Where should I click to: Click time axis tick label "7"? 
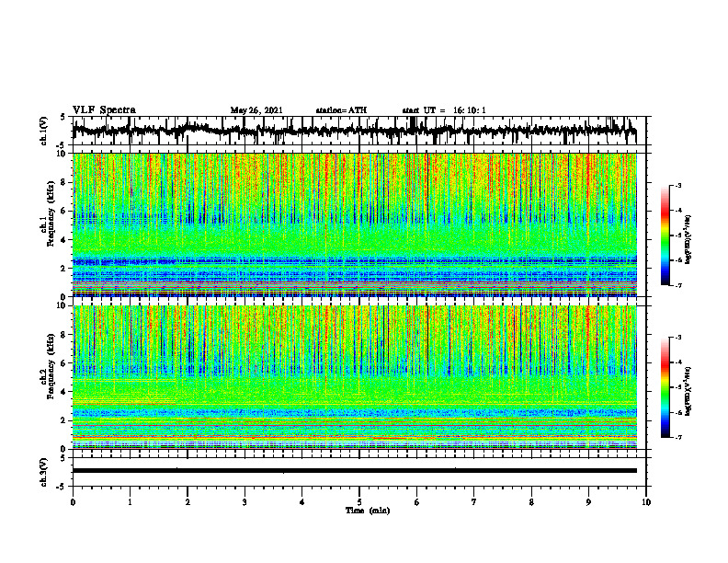(x=474, y=502)
